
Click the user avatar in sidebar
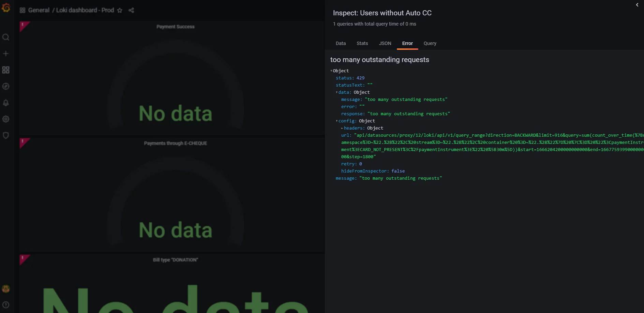click(6, 289)
